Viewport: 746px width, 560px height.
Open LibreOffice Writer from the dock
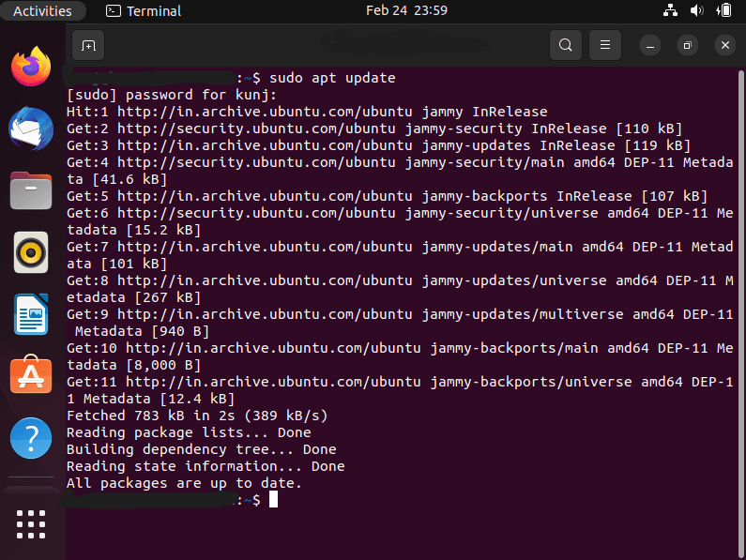click(x=31, y=314)
